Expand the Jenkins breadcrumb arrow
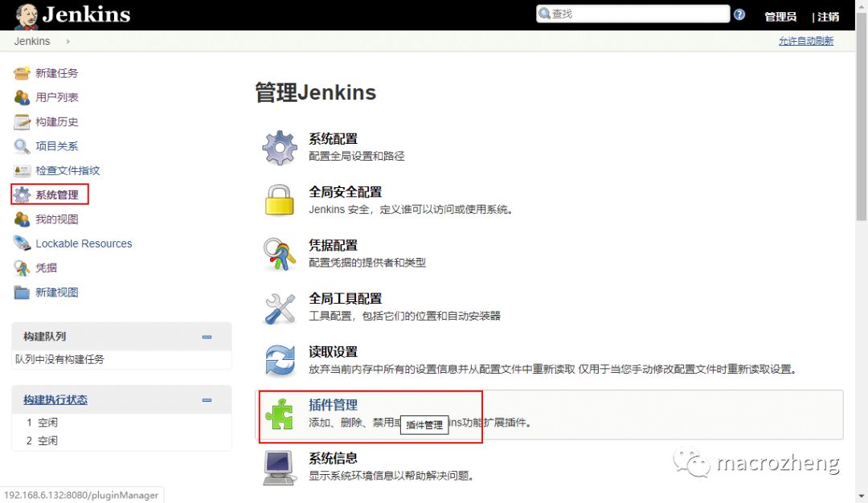Screen dimensions: 868x503 pyautogui.click(x=68, y=41)
